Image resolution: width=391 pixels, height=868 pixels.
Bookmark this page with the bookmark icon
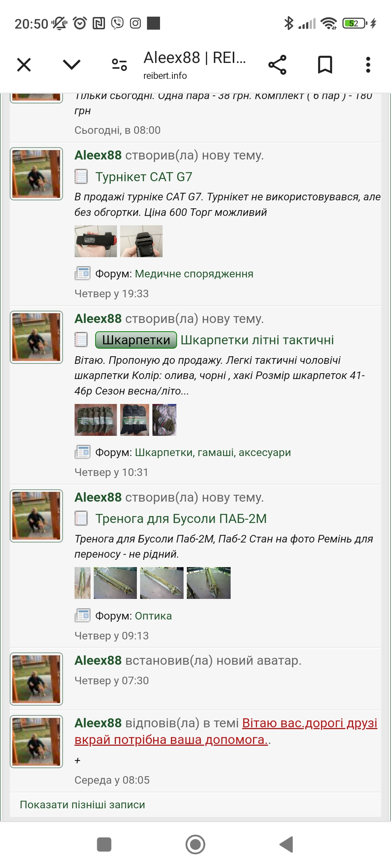pos(325,65)
